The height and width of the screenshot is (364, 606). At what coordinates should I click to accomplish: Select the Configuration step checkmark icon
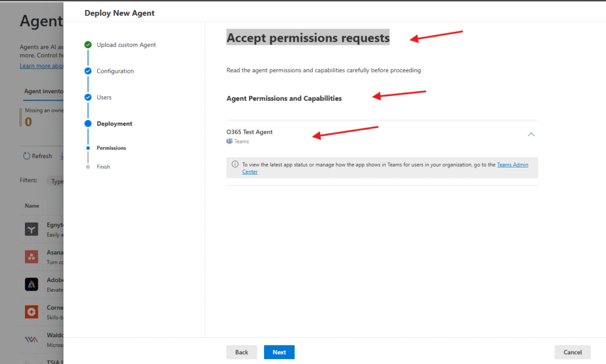[x=88, y=71]
